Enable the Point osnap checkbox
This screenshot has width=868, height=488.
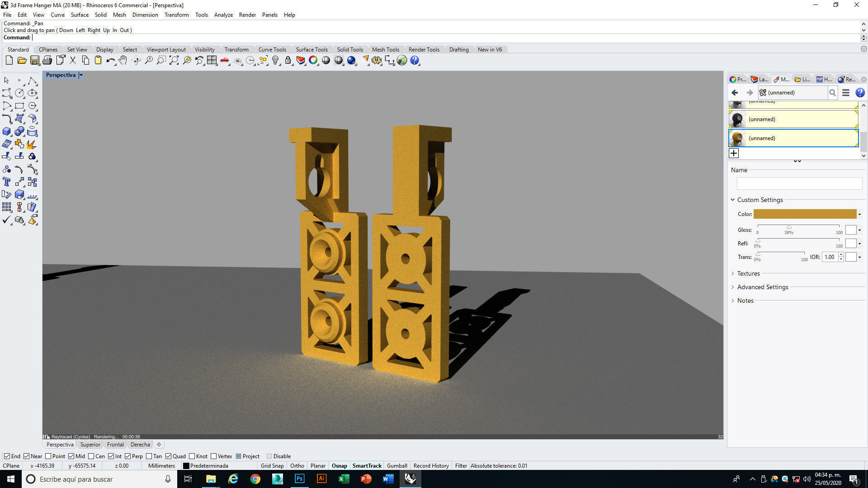point(48,456)
